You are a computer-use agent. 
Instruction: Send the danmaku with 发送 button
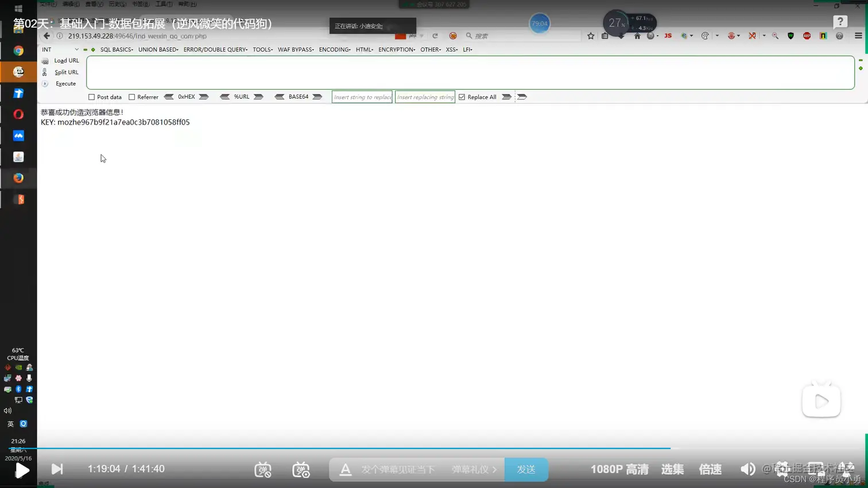tap(526, 470)
